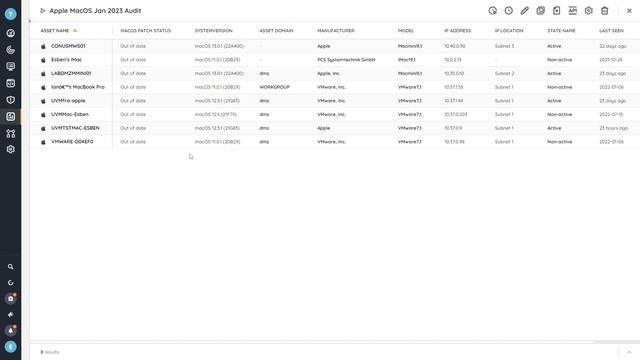640x360 pixels.
Task: Sort by Asset Name column header
Action: pos(55,31)
